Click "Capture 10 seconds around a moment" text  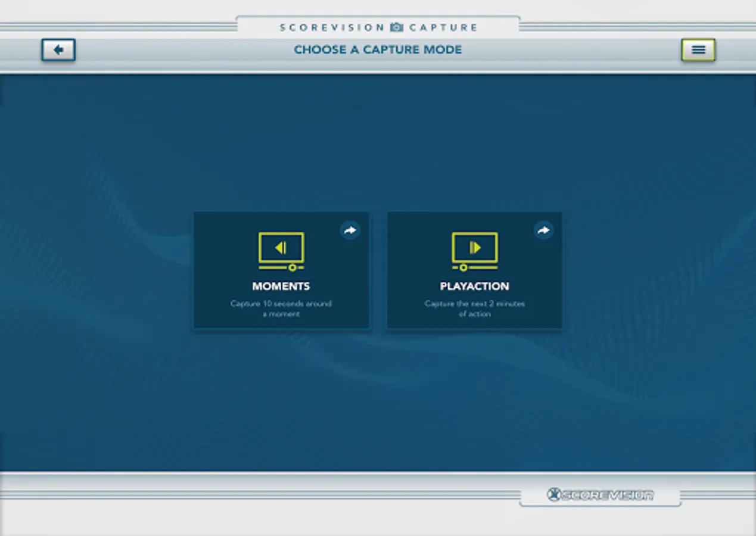(x=281, y=308)
